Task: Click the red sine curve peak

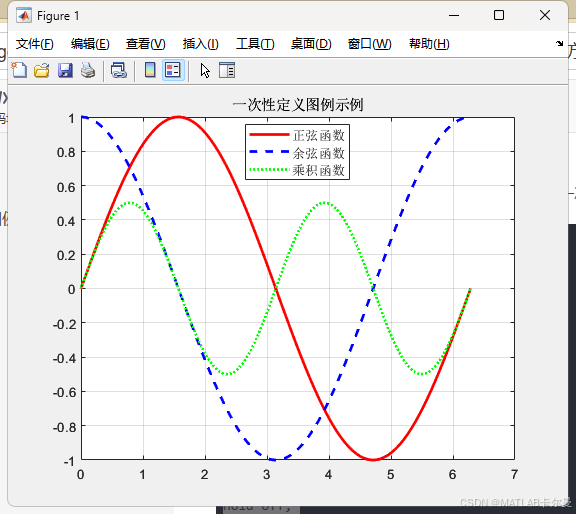Action: pyautogui.click(x=179, y=118)
